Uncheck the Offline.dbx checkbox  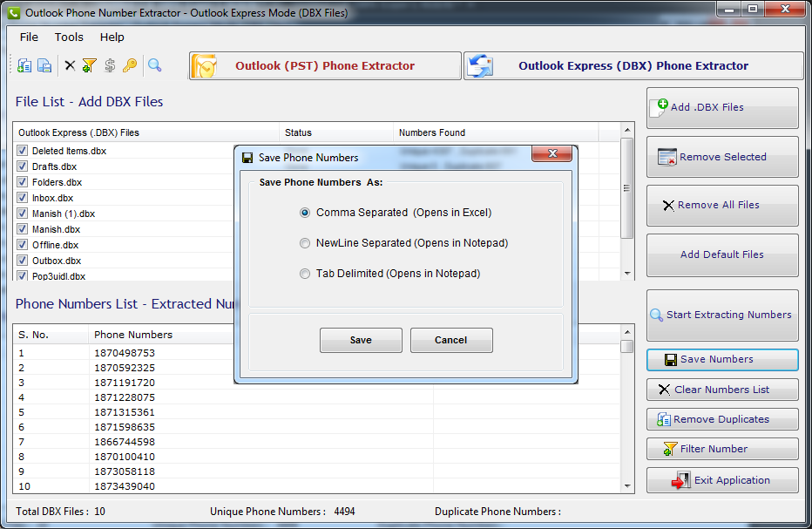pos(22,245)
